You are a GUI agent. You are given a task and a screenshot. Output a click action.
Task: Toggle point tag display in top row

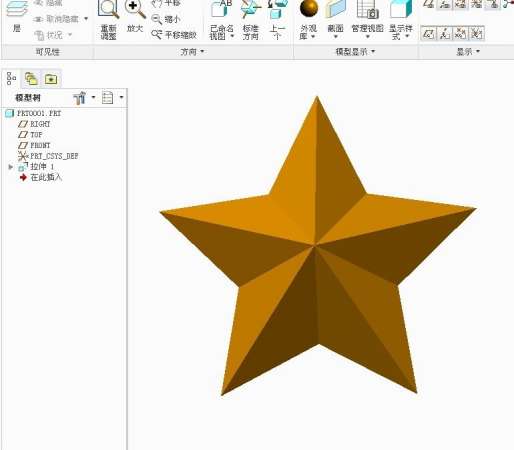[460, 4]
